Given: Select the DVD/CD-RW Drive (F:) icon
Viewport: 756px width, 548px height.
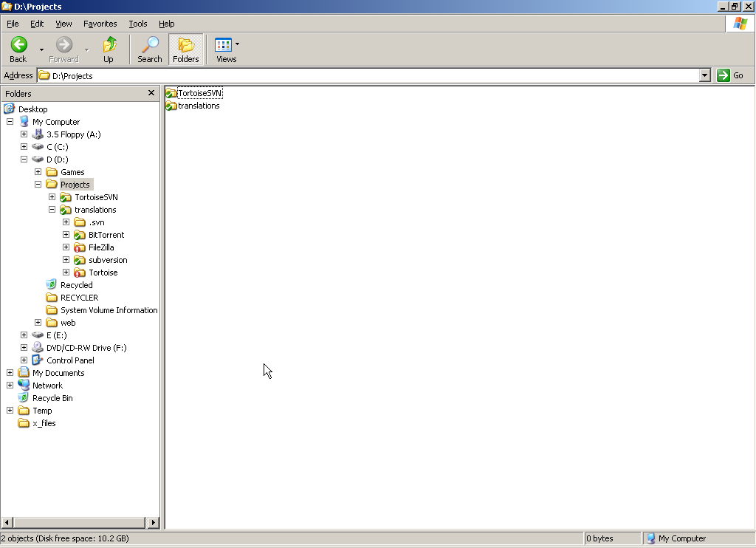Looking at the screenshot, I should point(38,347).
